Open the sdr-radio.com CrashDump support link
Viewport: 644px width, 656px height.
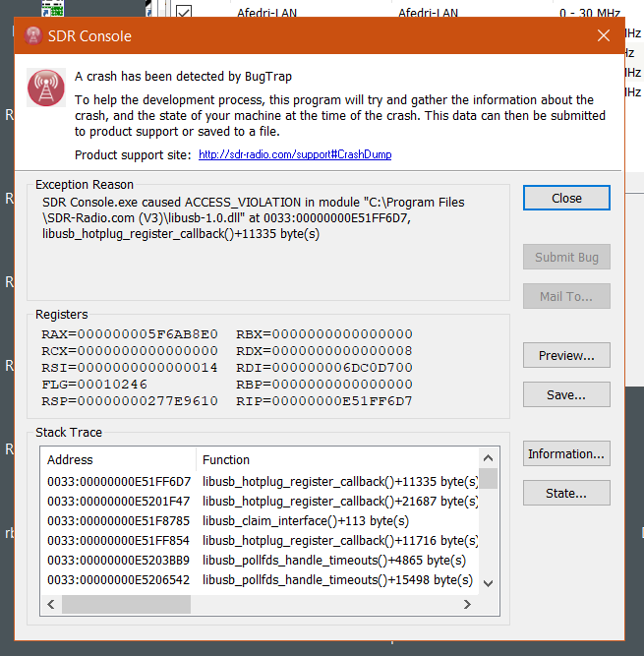295,155
